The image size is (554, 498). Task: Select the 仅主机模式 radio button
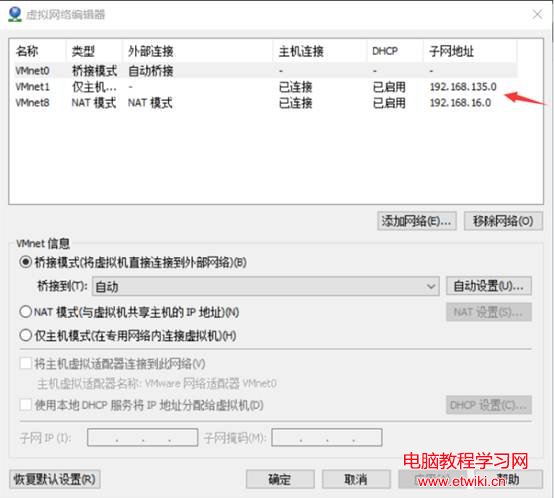tap(25, 335)
